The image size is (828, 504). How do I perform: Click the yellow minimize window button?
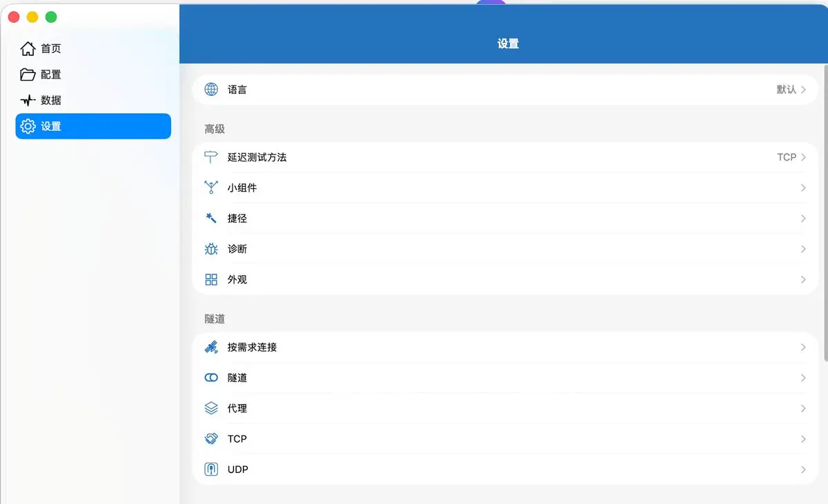click(x=32, y=17)
